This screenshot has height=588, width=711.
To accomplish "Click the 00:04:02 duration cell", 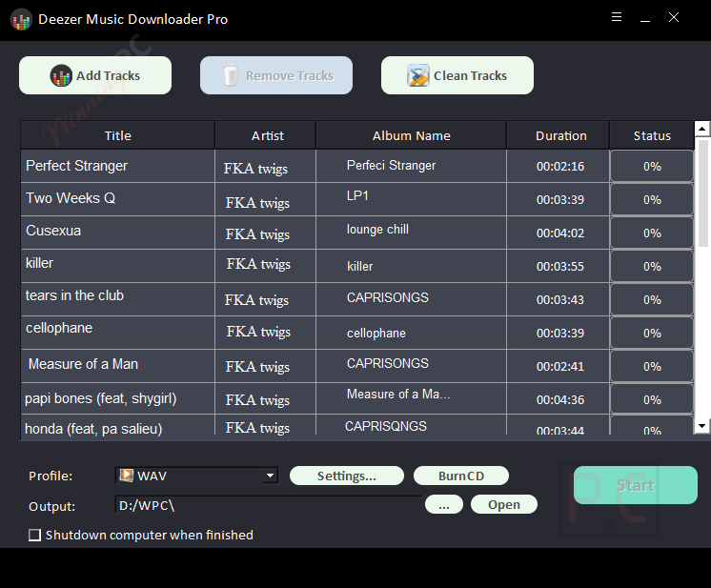I will coord(560,233).
